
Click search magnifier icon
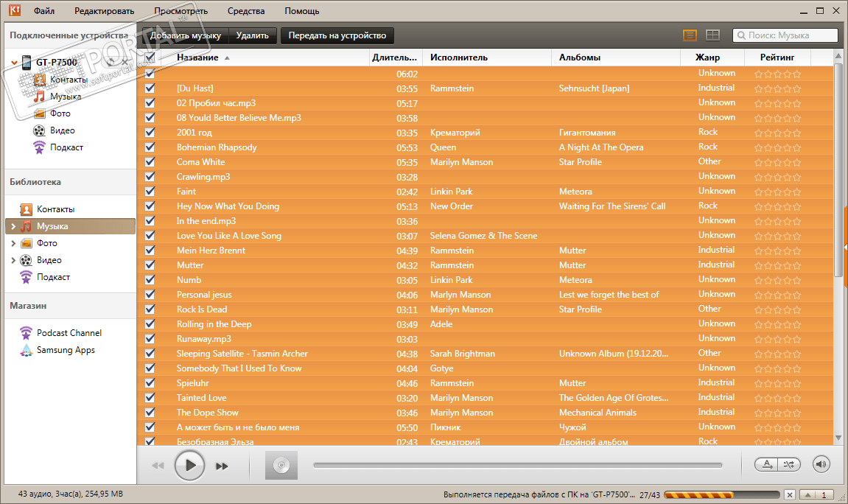click(x=741, y=35)
